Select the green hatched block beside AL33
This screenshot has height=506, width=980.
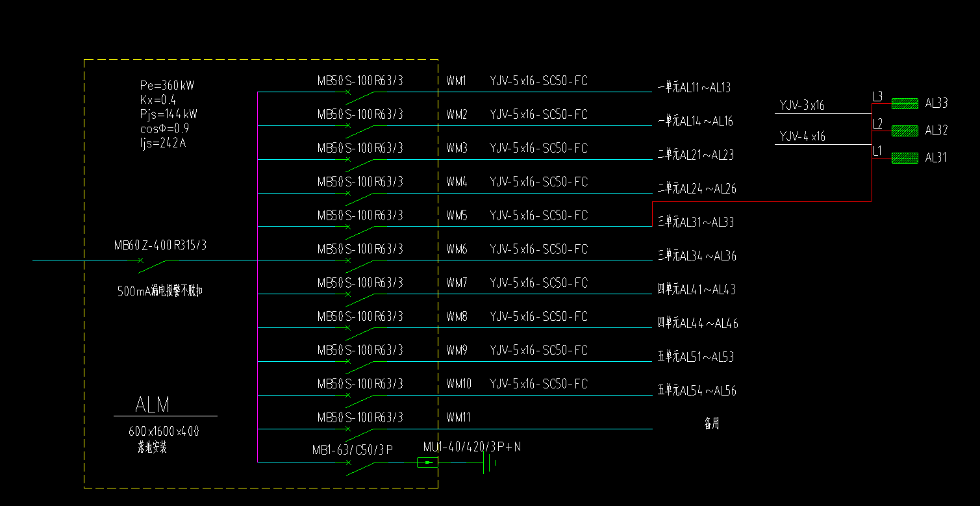905,103
